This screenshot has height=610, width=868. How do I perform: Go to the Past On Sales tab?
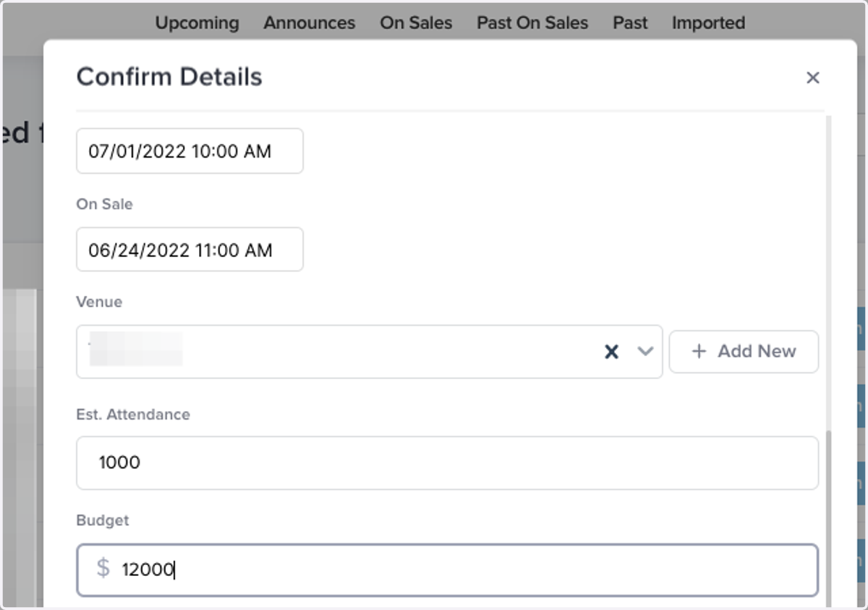click(532, 23)
